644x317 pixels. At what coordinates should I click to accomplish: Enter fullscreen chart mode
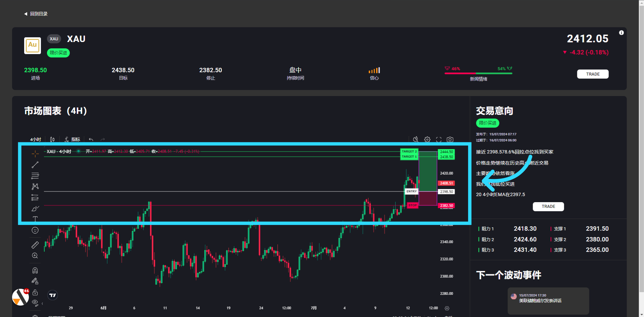439,139
